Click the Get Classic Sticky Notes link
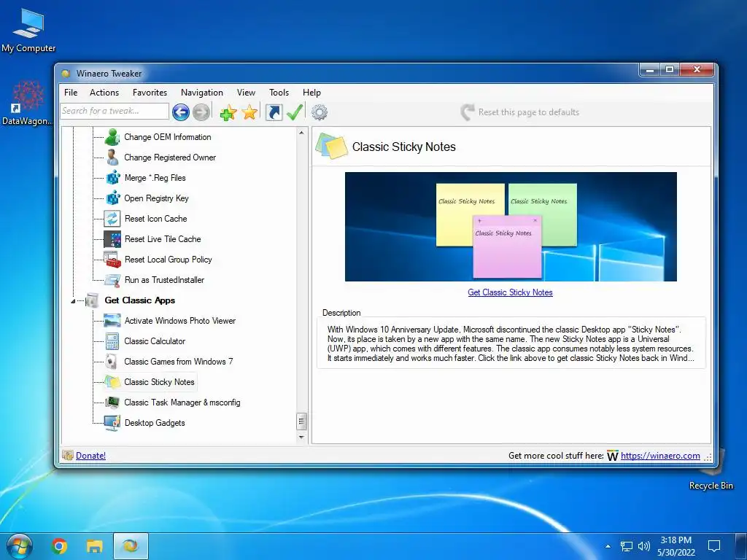This screenshot has height=560, width=747. click(510, 292)
